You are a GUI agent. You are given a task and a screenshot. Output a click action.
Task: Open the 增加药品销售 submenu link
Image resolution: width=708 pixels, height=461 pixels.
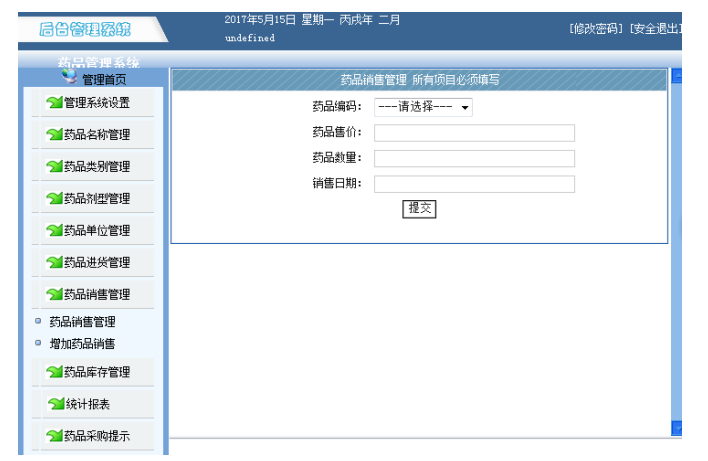pyautogui.click(x=82, y=344)
